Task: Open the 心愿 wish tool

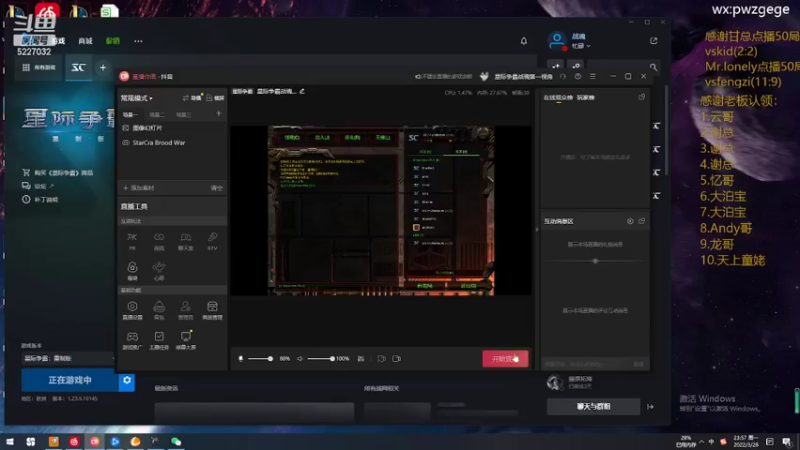Action: tap(159, 270)
